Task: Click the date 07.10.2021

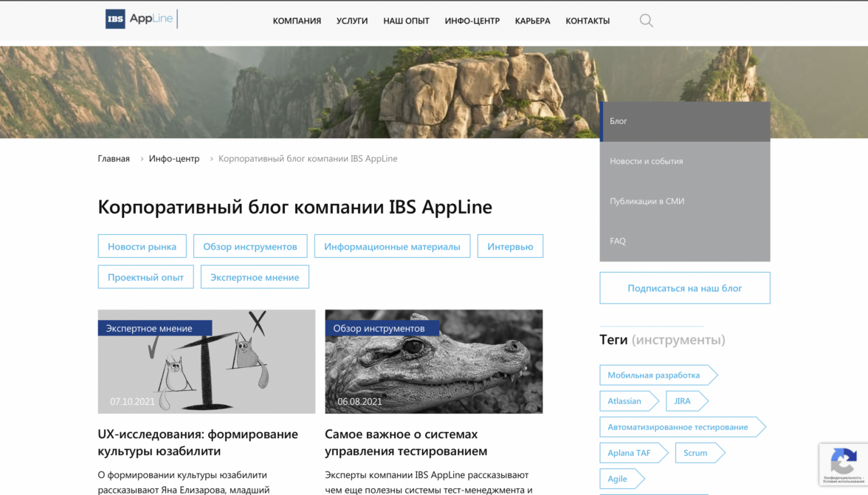Action: pos(132,402)
